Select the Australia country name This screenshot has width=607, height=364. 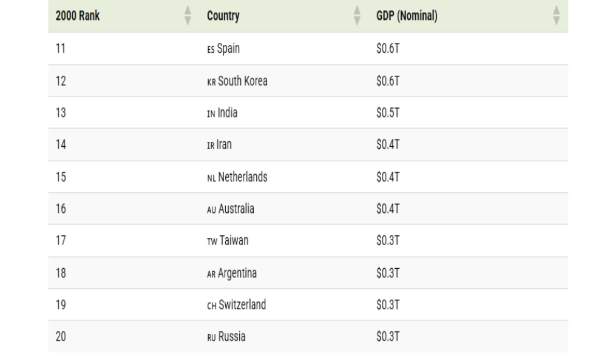(x=236, y=210)
